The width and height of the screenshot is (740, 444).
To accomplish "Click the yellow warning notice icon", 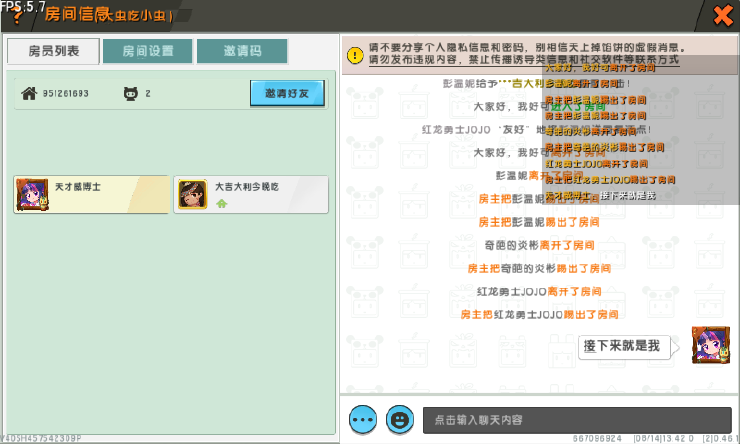I will click(x=354, y=54).
